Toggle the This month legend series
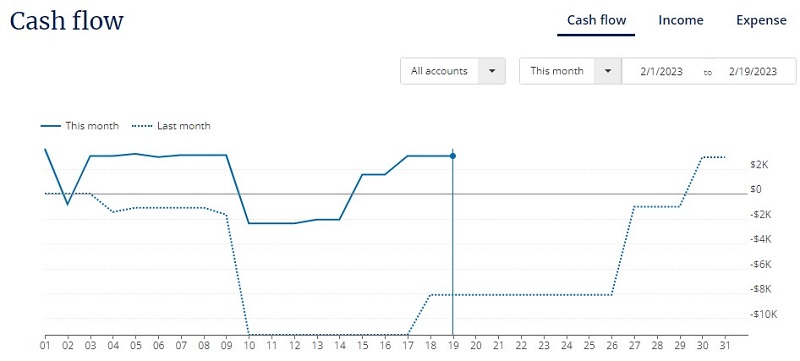Image resolution: width=800 pixels, height=361 pixels. [x=92, y=125]
